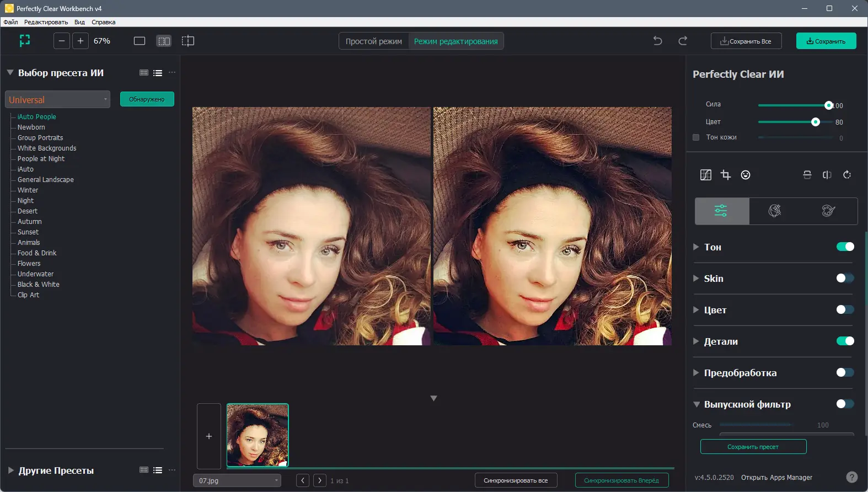This screenshot has height=492, width=868.
Task: Flip the image horizontally
Action: (x=827, y=175)
